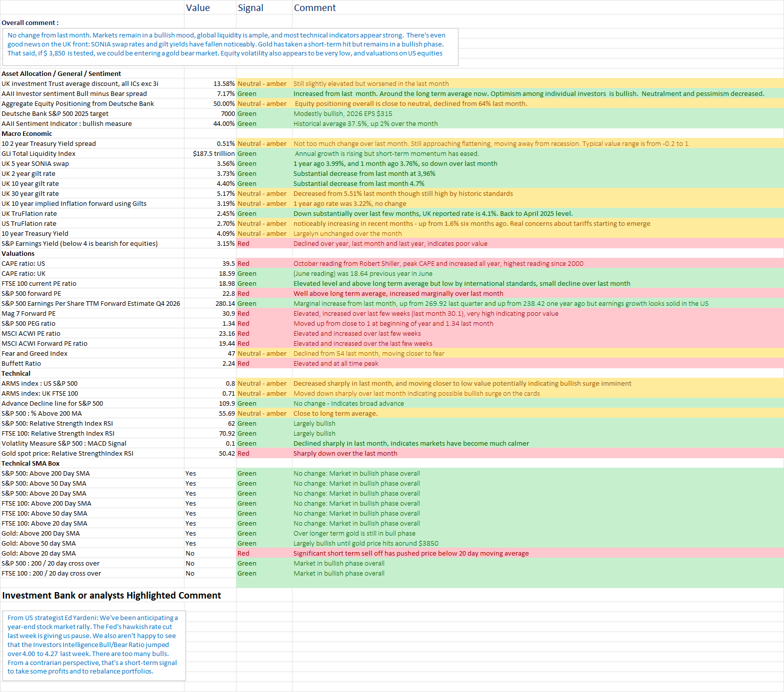Click the comment 'Over longer term gold is still in bull phase'
The width and height of the screenshot is (784, 692).
pyautogui.click(x=354, y=533)
